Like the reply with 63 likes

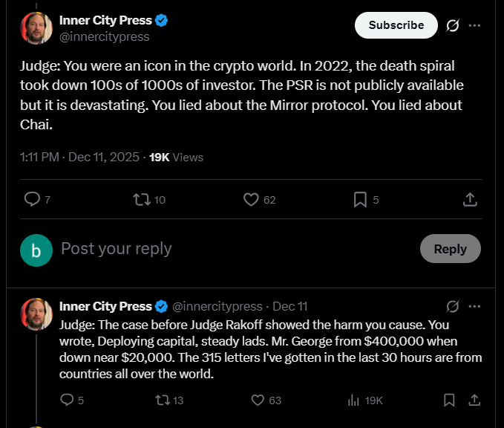click(x=258, y=400)
